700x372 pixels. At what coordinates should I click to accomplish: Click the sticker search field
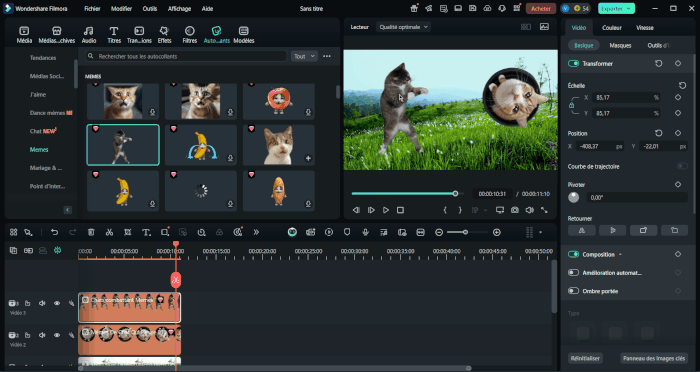[x=186, y=56]
